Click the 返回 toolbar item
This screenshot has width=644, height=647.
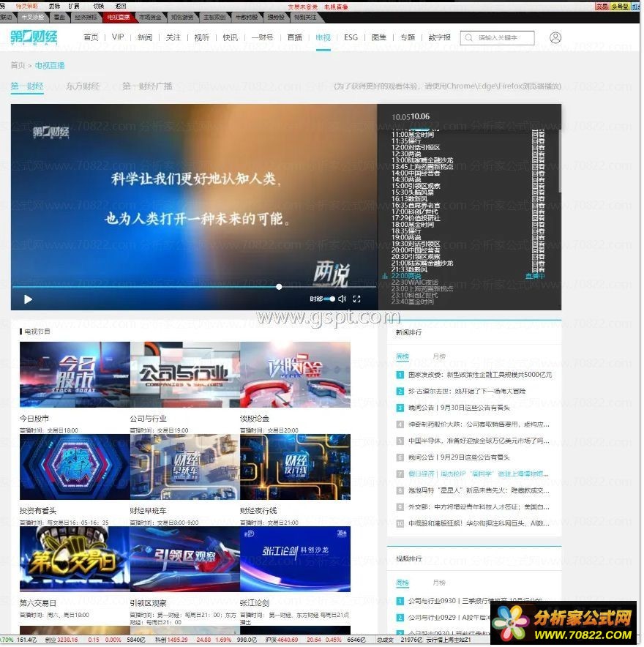[121, 6]
